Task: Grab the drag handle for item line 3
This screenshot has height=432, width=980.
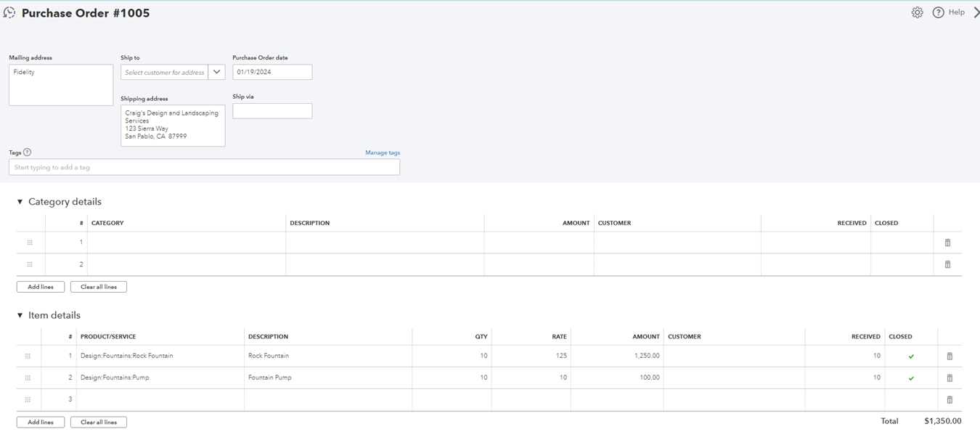Action: 28,399
